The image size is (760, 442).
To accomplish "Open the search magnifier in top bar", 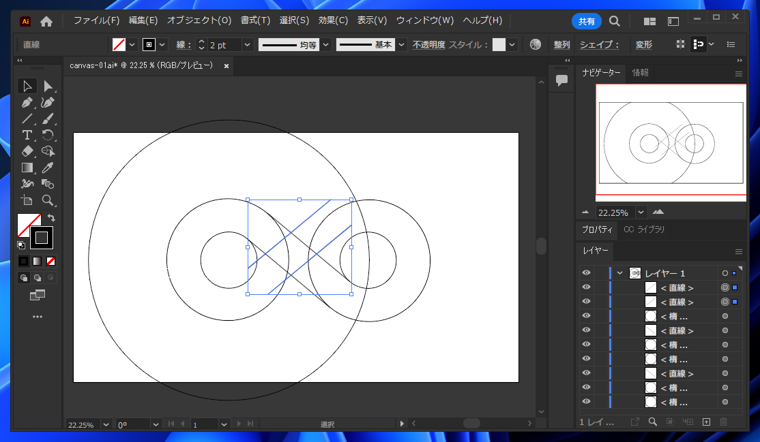I will [614, 21].
